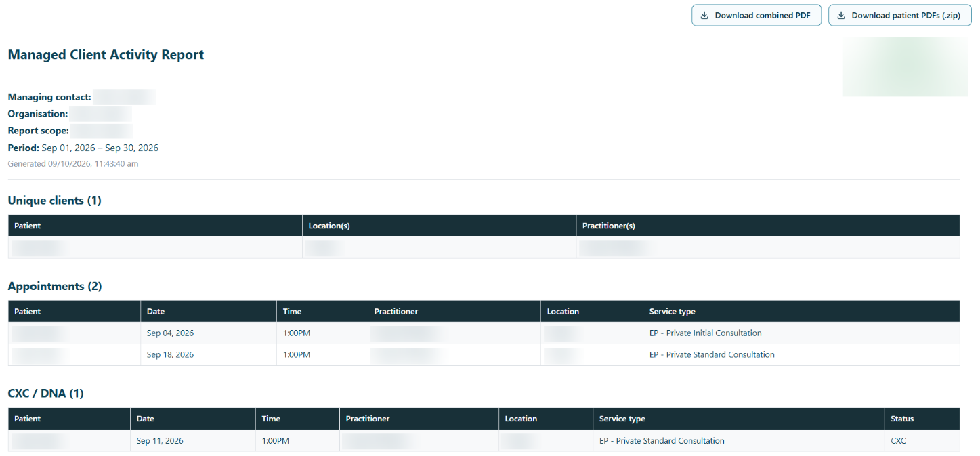Viewport: 980px width, 456px height.
Task: Click the CXC / DNA (1) heading
Action: 46,393
